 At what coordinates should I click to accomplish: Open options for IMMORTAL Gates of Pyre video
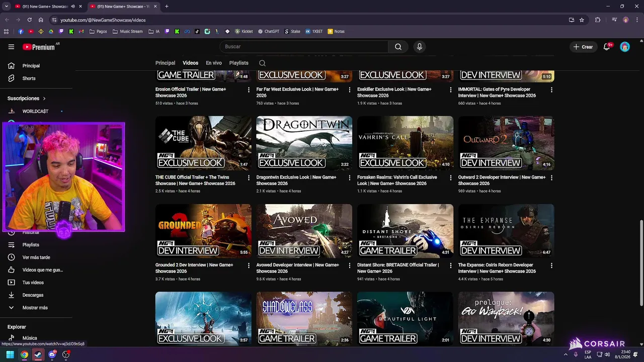pos(551,90)
